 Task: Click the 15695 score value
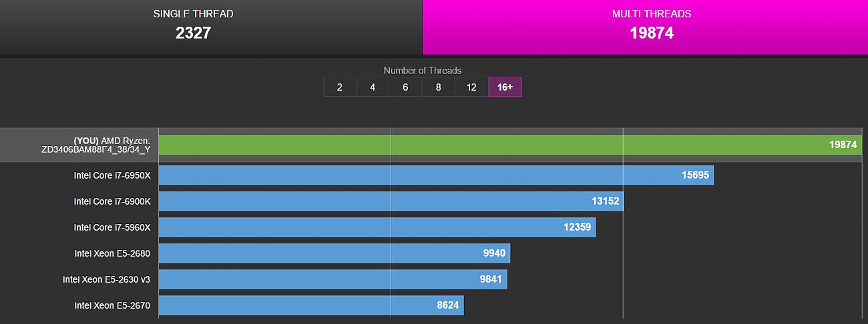[695, 175]
